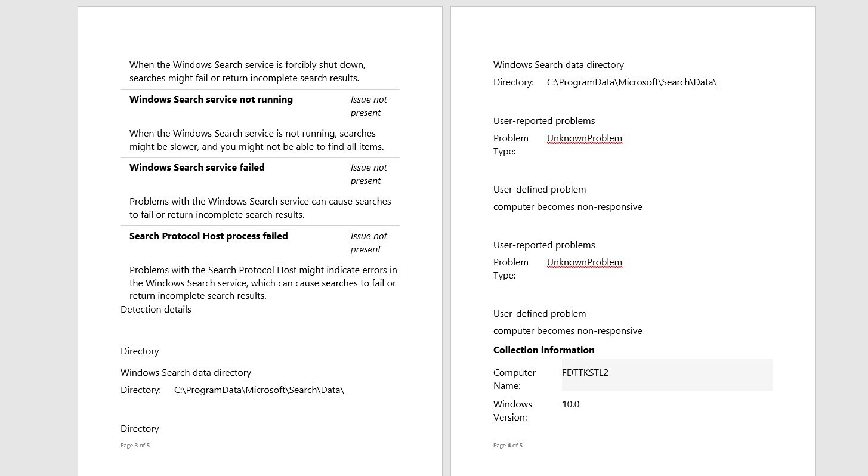Click the computer name 'FDTTKSTL2'

(585, 373)
